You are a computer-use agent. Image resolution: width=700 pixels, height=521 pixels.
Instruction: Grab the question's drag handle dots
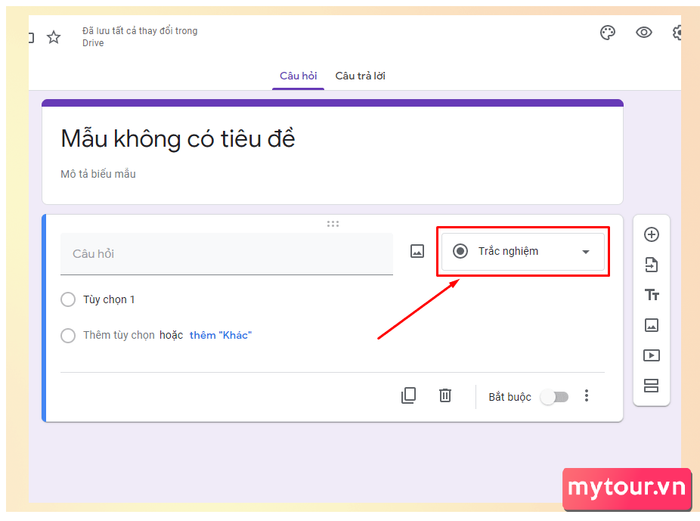[x=333, y=224]
